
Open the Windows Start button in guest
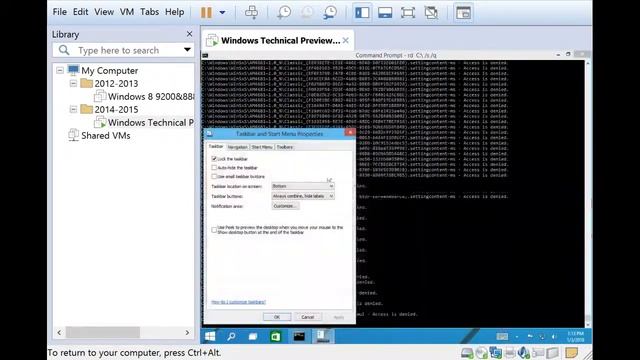pyautogui.click(x=210, y=336)
